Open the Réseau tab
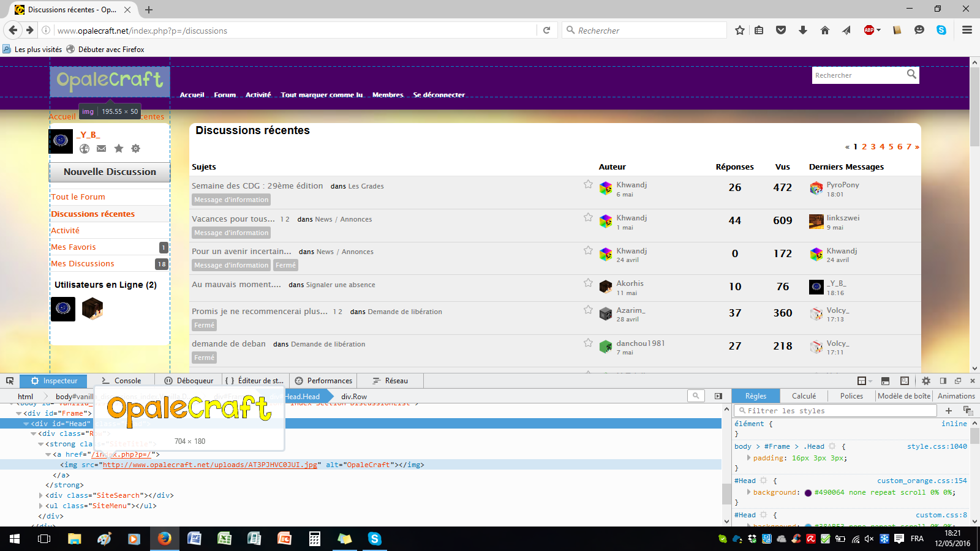Image resolution: width=980 pixels, height=551 pixels. pos(390,381)
